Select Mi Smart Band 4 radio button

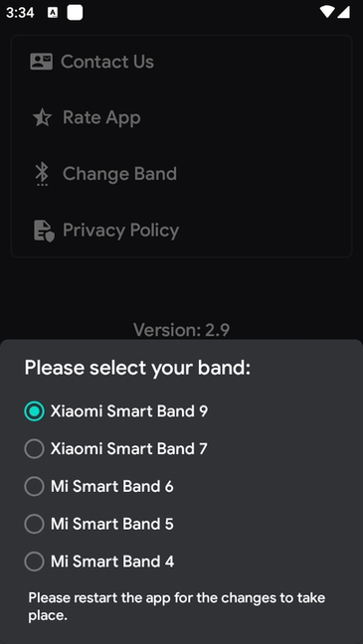coord(34,562)
